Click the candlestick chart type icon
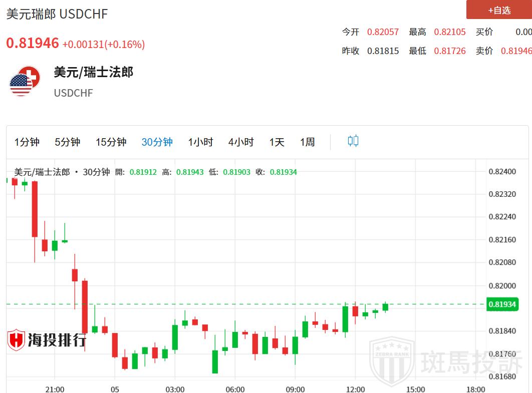Screen dimensions: 532x393 tap(353, 141)
